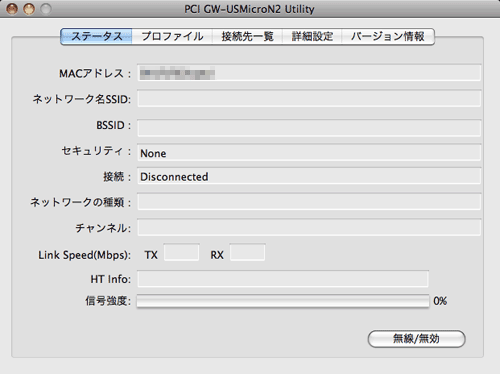Screen dimensions: 500x374
Task: Open the プロファイル tab
Action: coord(172,36)
